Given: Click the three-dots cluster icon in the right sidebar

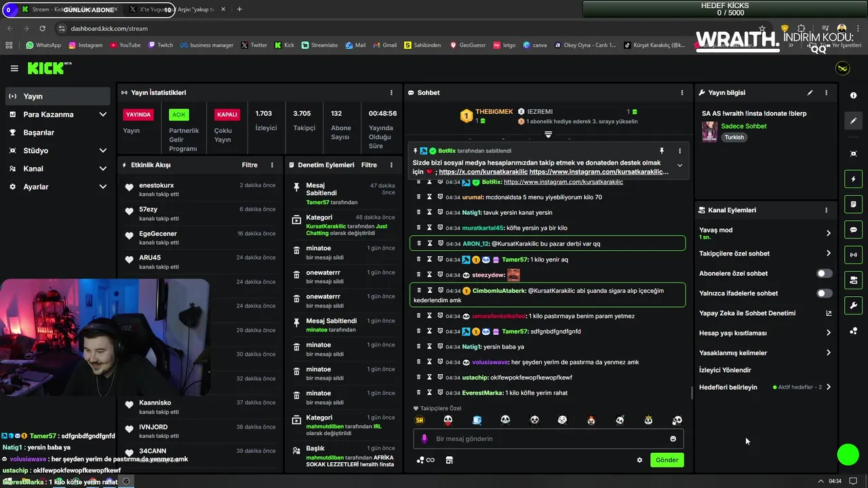Looking at the screenshot, I should coord(854,331).
